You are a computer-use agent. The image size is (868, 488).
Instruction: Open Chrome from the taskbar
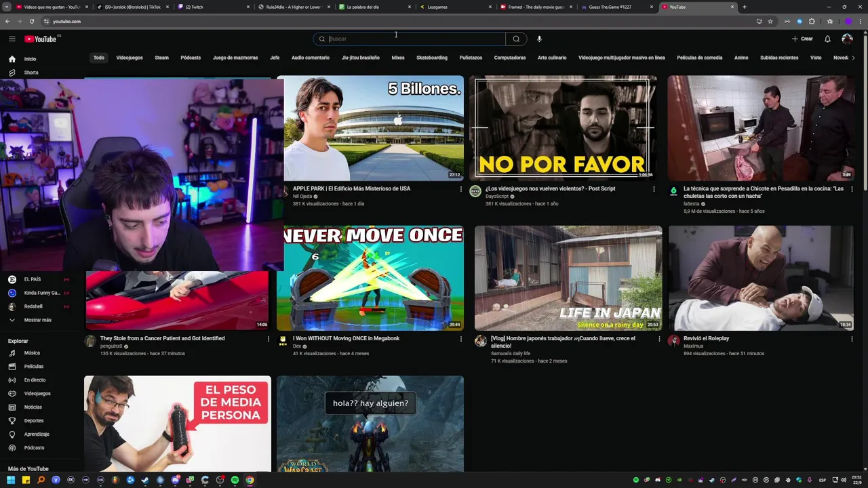pos(250,480)
